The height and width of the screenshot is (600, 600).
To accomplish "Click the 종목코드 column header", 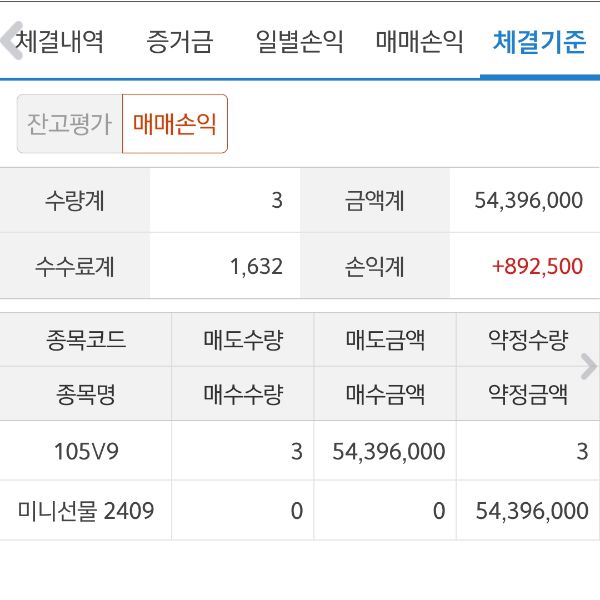I will coord(86,340).
